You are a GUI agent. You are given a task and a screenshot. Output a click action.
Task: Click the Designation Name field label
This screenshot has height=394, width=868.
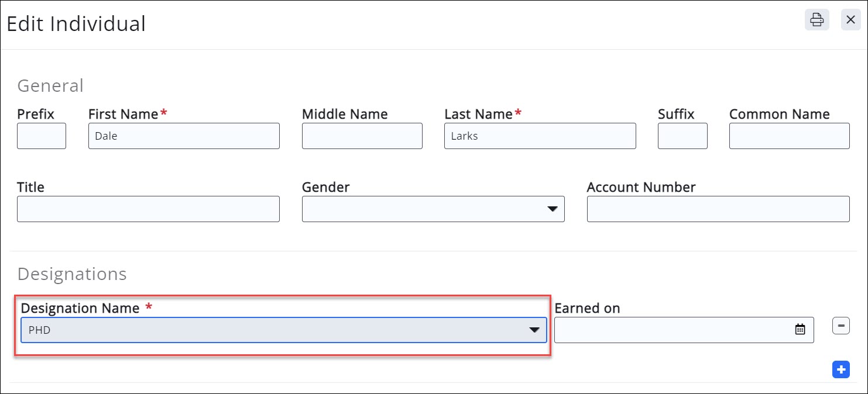(x=80, y=308)
